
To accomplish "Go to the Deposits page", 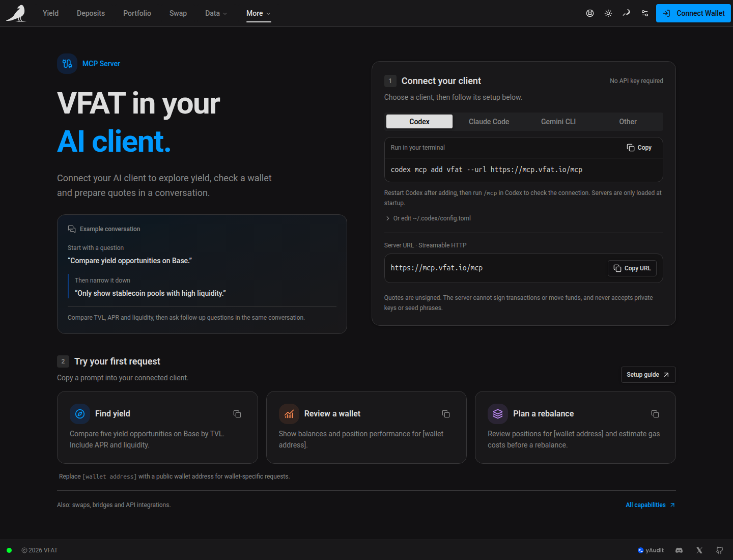I will 91,13.
